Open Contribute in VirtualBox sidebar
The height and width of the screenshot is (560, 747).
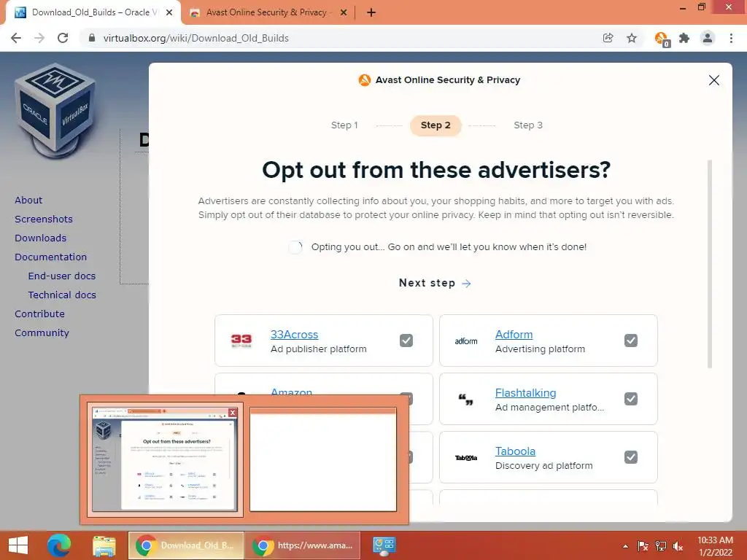pos(39,314)
